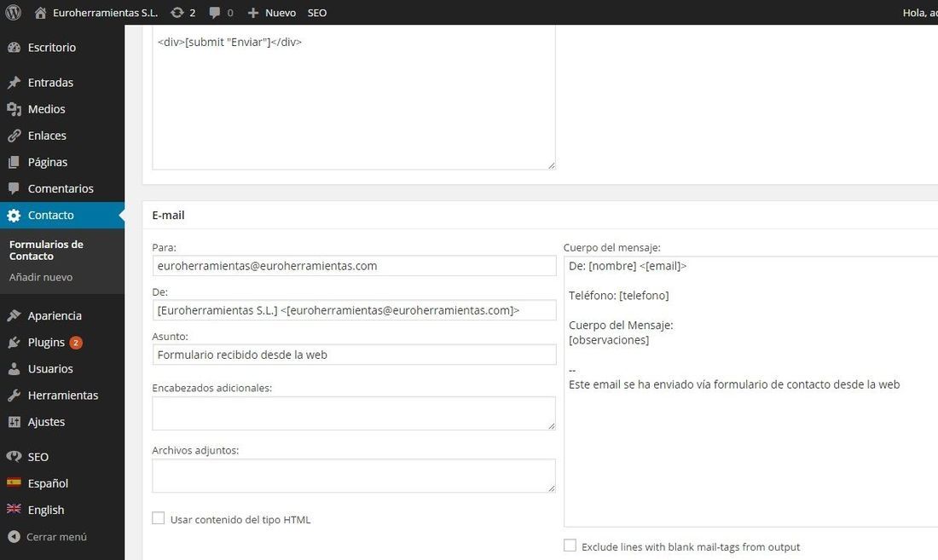This screenshot has height=560, width=938.
Task: Click into the Asunto subject field
Action: [x=354, y=355]
